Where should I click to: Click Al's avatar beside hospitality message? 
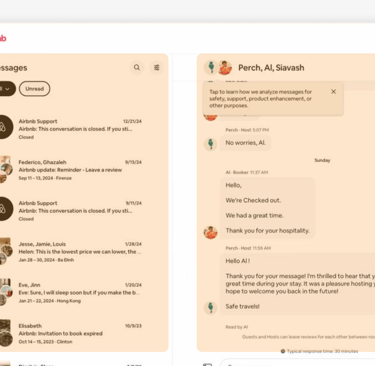pyautogui.click(x=210, y=232)
